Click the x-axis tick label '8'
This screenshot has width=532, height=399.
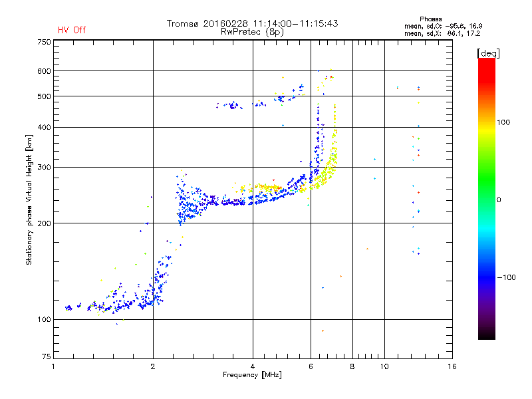click(352, 366)
